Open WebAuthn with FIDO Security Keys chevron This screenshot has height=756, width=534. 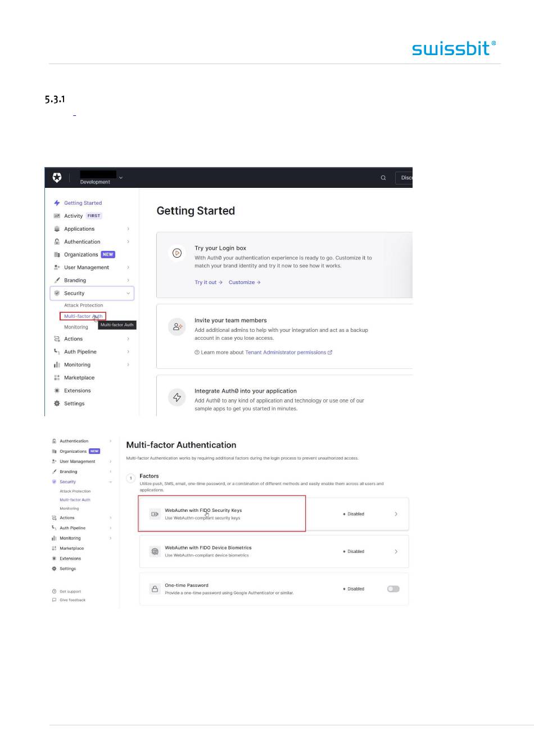pos(396,514)
